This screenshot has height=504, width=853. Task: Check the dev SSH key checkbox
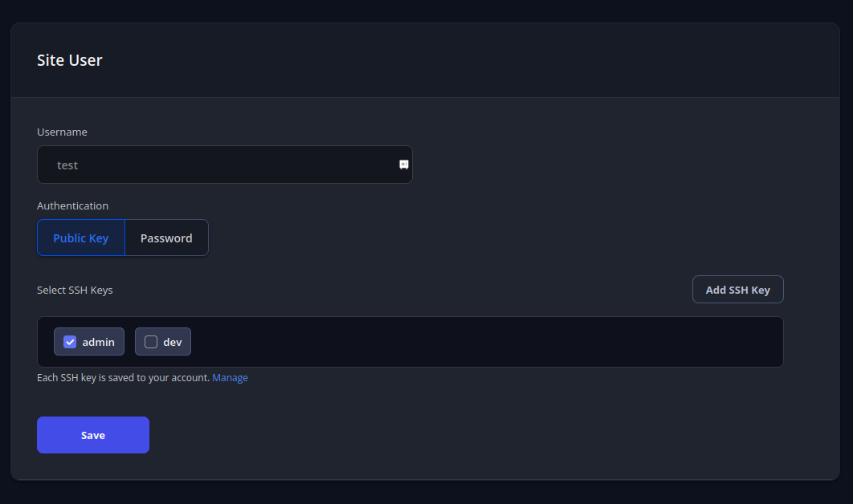click(150, 342)
